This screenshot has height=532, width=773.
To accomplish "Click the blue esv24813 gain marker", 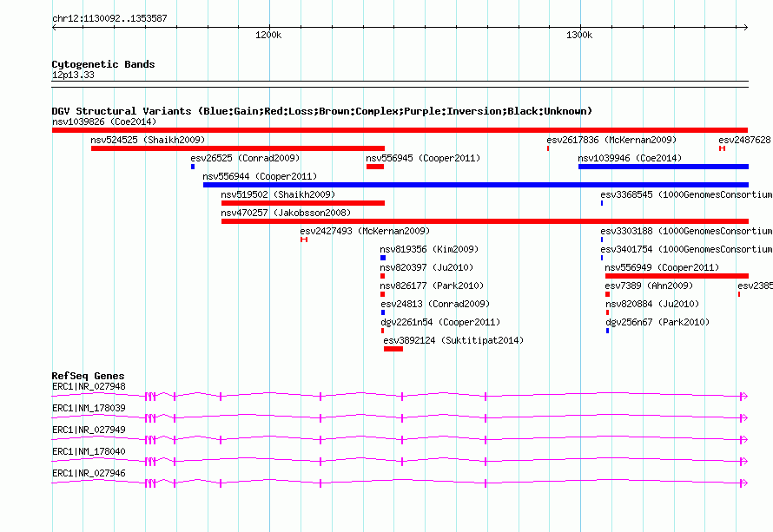I will click(383, 312).
